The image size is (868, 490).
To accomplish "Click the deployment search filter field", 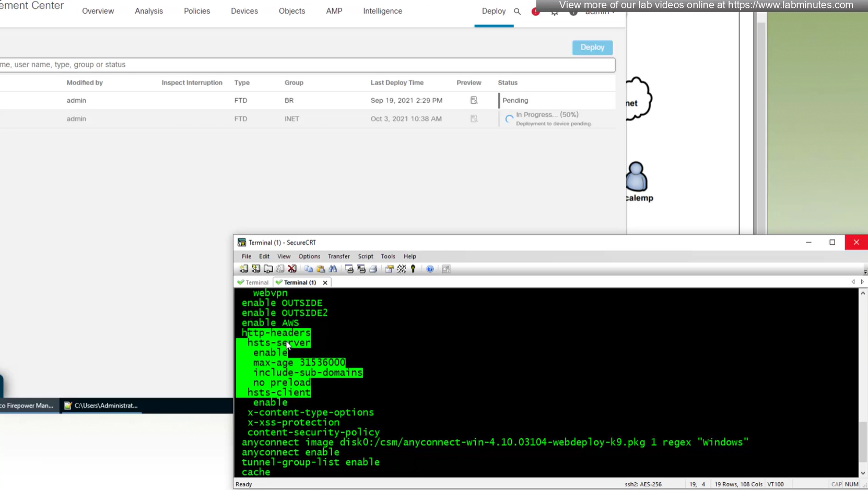I will coord(307,65).
